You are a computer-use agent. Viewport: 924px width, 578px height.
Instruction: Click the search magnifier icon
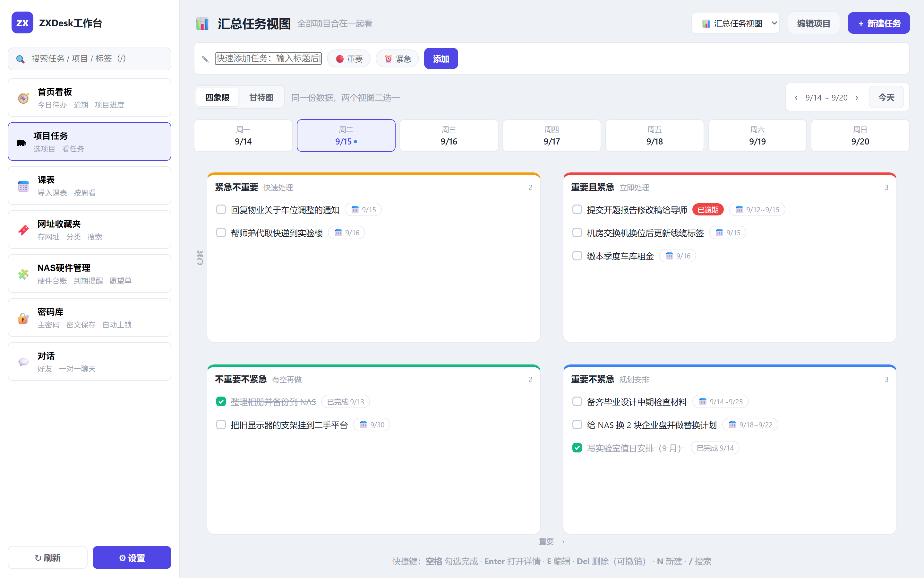click(20, 59)
